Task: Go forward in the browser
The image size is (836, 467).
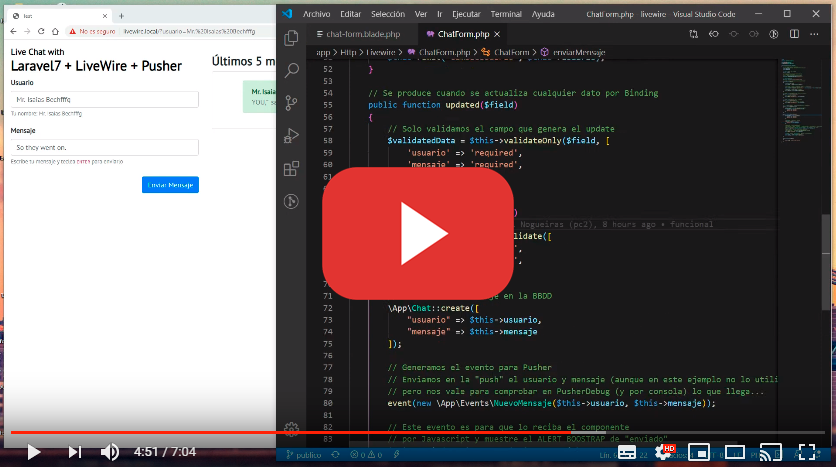Action: tap(27, 31)
